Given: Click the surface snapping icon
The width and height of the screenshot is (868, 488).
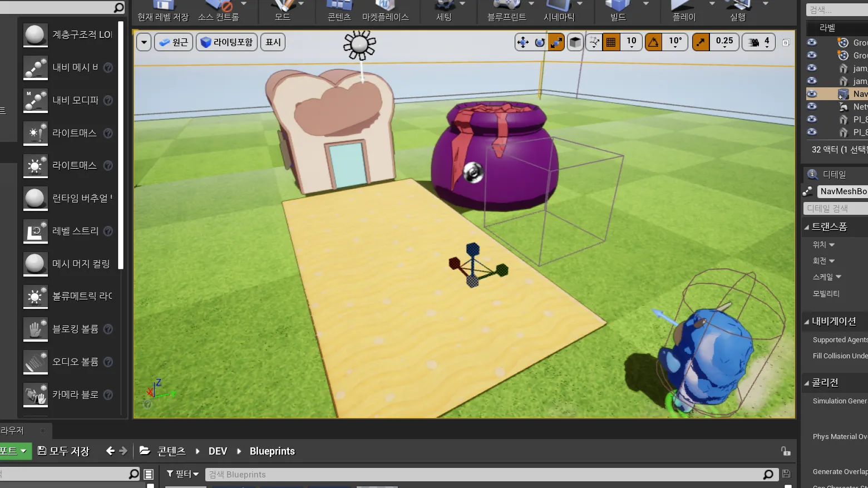Looking at the screenshot, I should pyautogui.click(x=594, y=42).
